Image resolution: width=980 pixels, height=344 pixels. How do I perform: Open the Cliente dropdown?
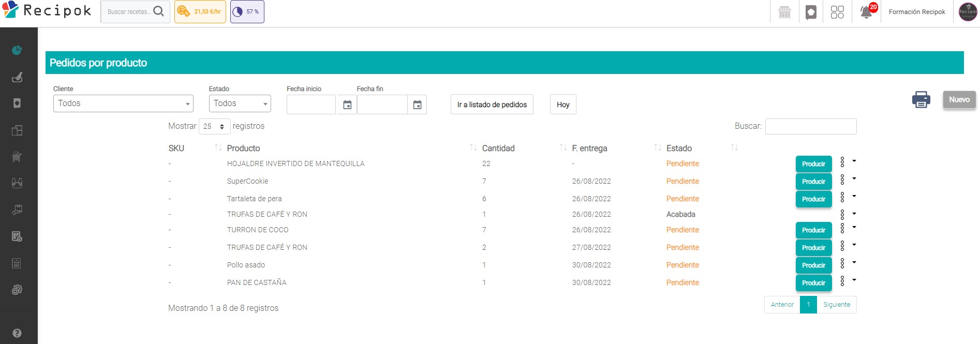pyautogui.click(x=123, y=103)
